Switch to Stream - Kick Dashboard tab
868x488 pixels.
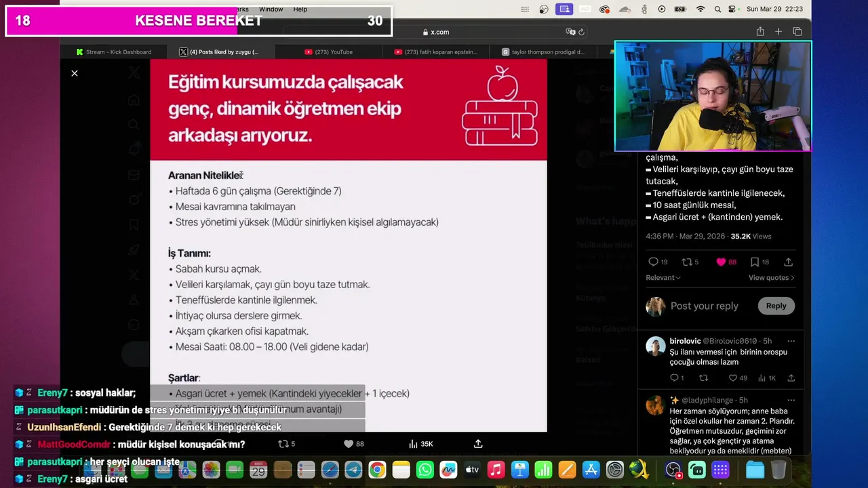pyautogui.click(x=114, y=52)
